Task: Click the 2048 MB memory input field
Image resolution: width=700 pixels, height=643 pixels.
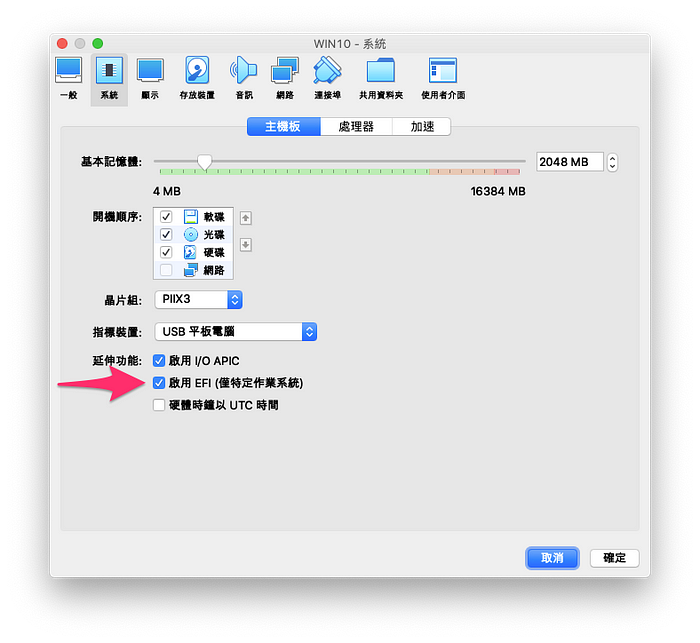Action: point(570,162)
